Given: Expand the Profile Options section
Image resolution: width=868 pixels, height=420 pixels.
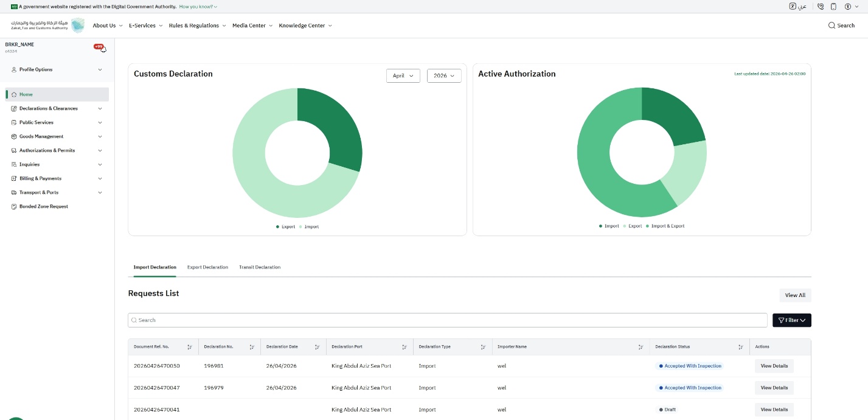Looking at the screenshot, I should pyautogui.click(x=57, y=69).
